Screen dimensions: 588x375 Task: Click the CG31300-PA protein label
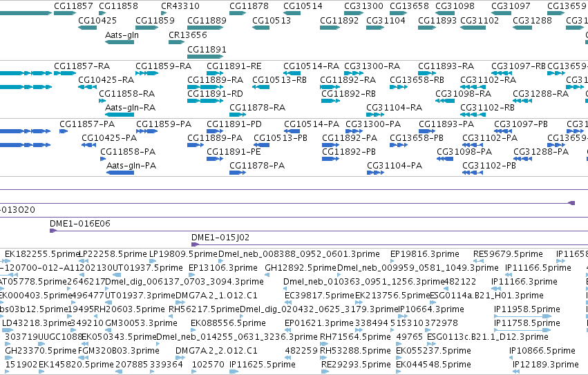tap(373, 124)
